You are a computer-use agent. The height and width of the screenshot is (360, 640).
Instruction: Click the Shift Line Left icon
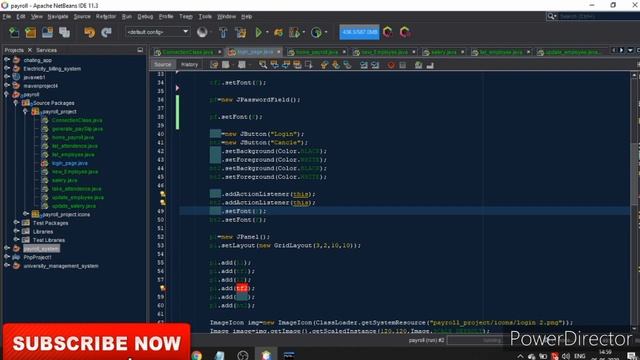tap(363, 65)
